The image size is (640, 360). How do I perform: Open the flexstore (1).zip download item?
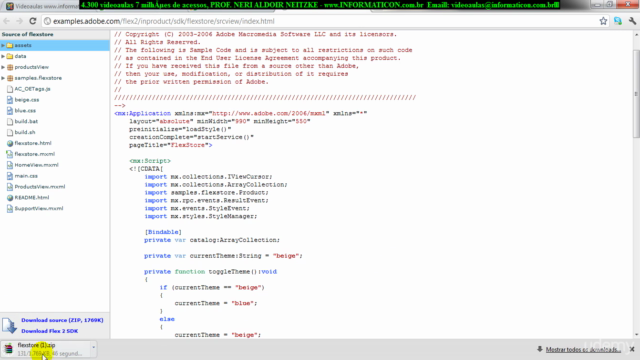45,349
